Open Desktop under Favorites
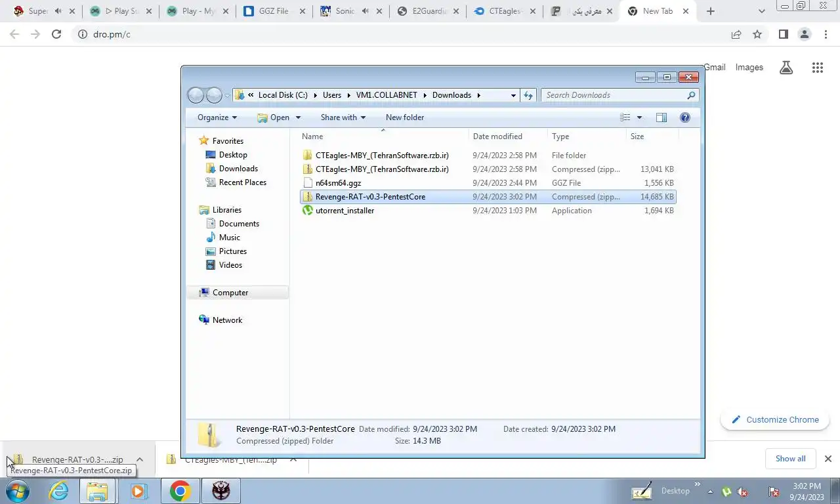This screenshot has height=504, width=840. (233, 155)
